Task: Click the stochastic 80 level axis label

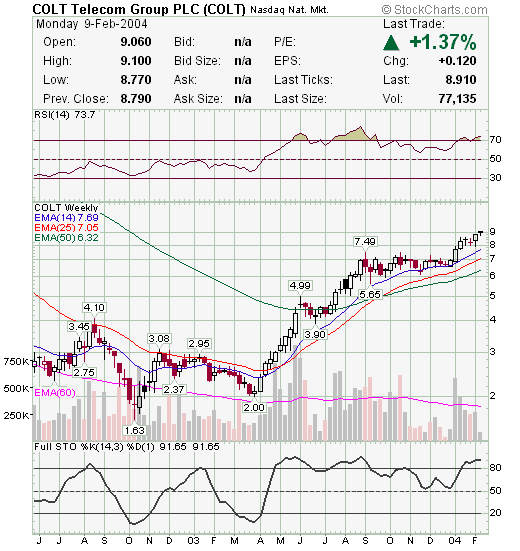Action: 495,468
